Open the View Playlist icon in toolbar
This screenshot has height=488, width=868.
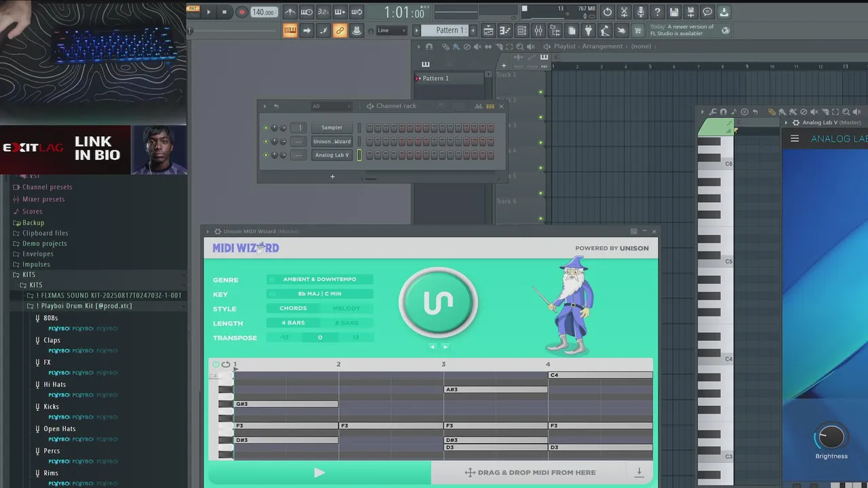[488, 30]
